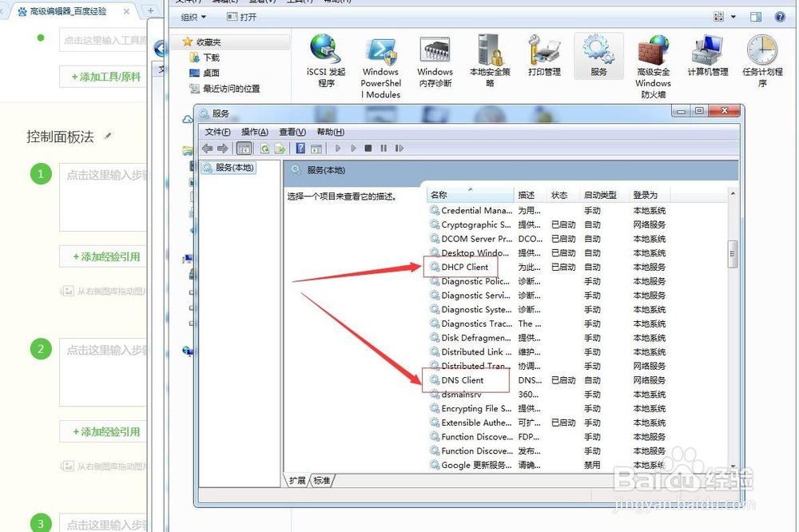This screenshot has height=532, width=799.
Task: Open 操作(A) menu in Services window
Action: pyautogui.click(x=255, y=132)
